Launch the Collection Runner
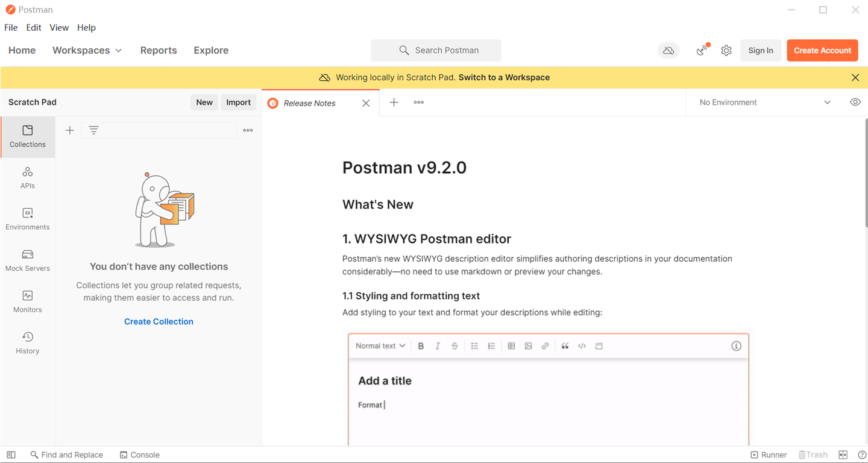This screenshot has width=868, height=463. click(x=769, y=455)
